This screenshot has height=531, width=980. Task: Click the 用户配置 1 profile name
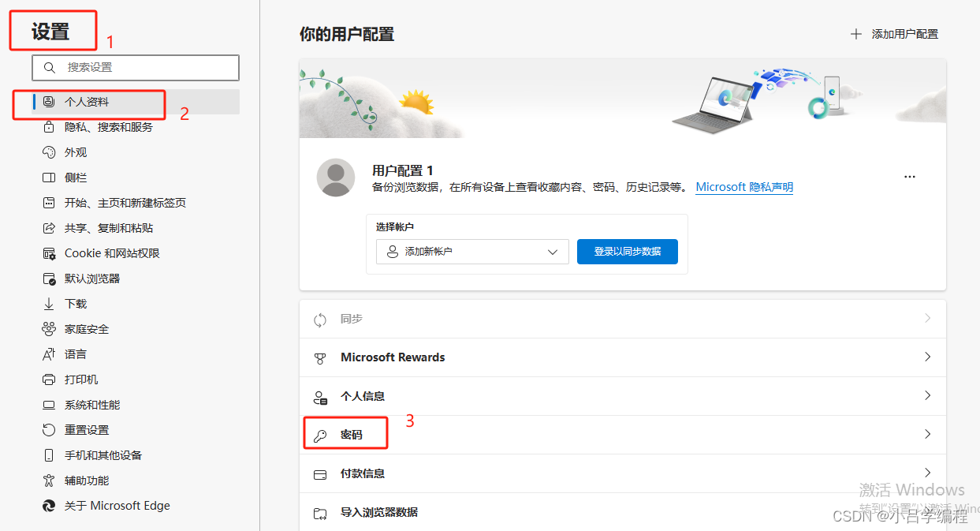click(x=403, y=170)
